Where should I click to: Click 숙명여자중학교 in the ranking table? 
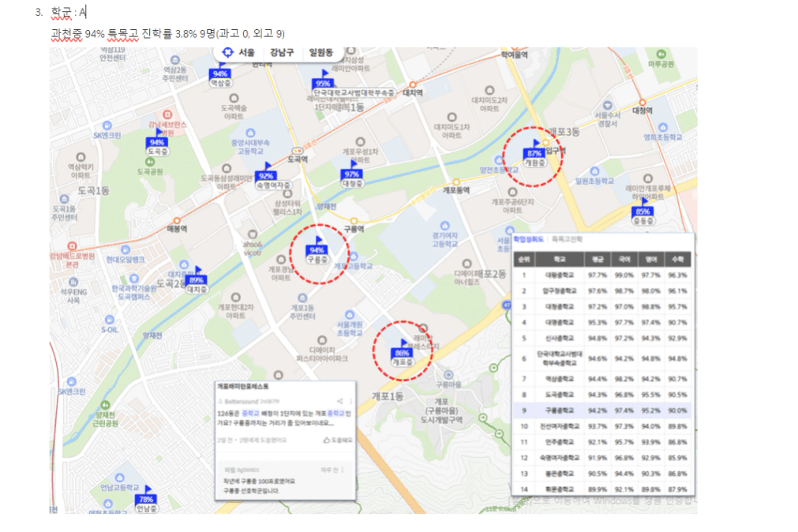560,458
